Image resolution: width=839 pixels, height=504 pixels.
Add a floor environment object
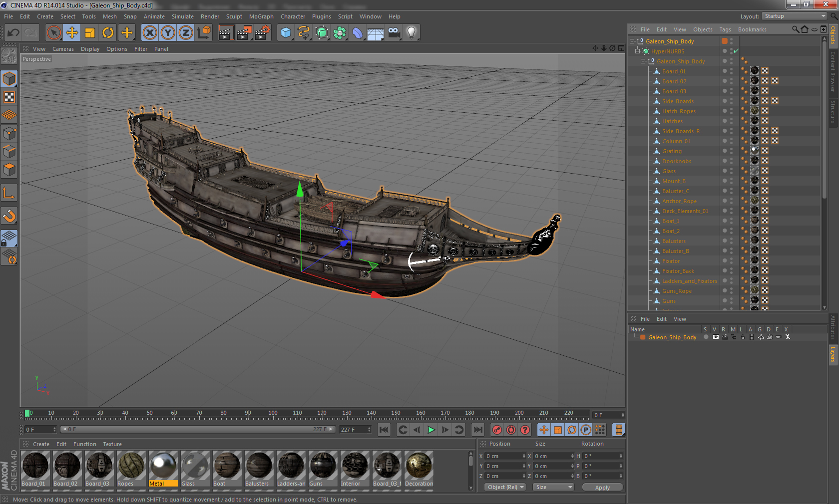[376, 33]
